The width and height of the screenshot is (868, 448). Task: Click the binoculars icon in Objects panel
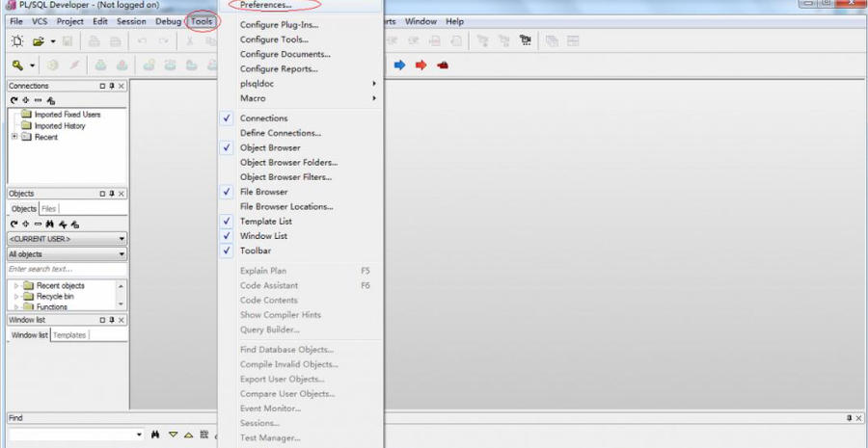50,224
